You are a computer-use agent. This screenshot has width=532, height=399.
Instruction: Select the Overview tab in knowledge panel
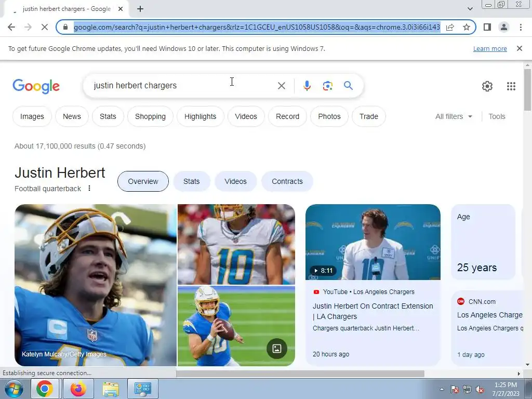143,181
